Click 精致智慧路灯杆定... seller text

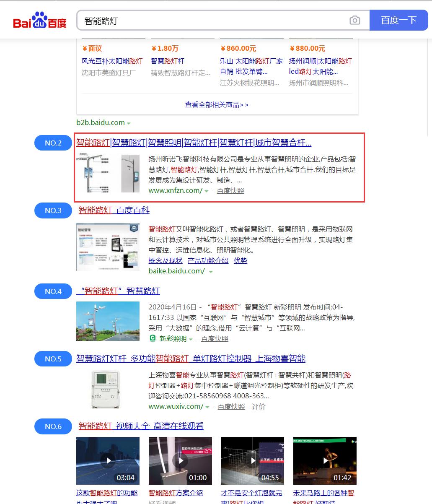tap(180, 73)
